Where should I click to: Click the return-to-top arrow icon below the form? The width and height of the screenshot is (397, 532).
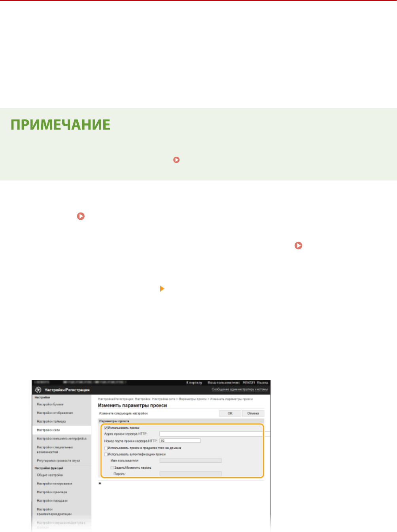click(x=100, y=483)
